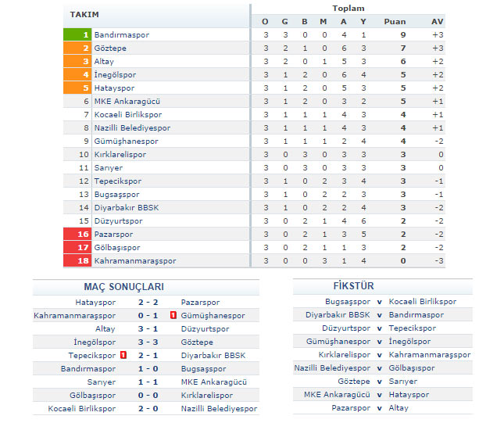Open the Hatayspor 2 - 2 Pazarspor score
The width and height of the screenshot is (504, 423).
click(x=148, y=302)
